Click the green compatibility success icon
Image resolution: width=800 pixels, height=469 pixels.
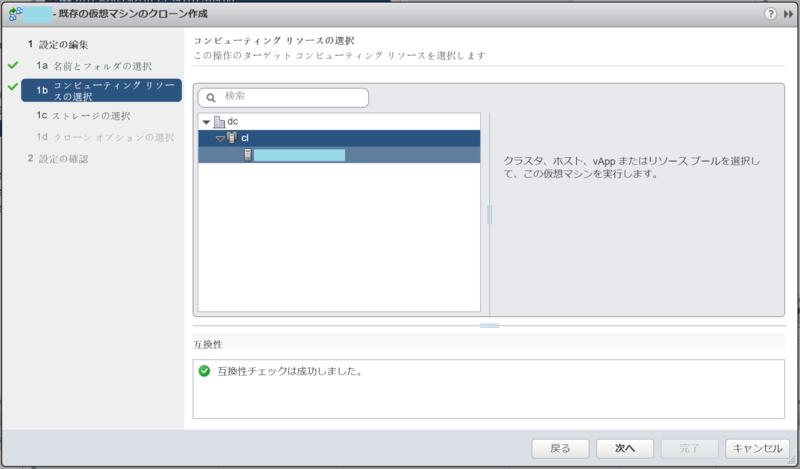[204, 371]
